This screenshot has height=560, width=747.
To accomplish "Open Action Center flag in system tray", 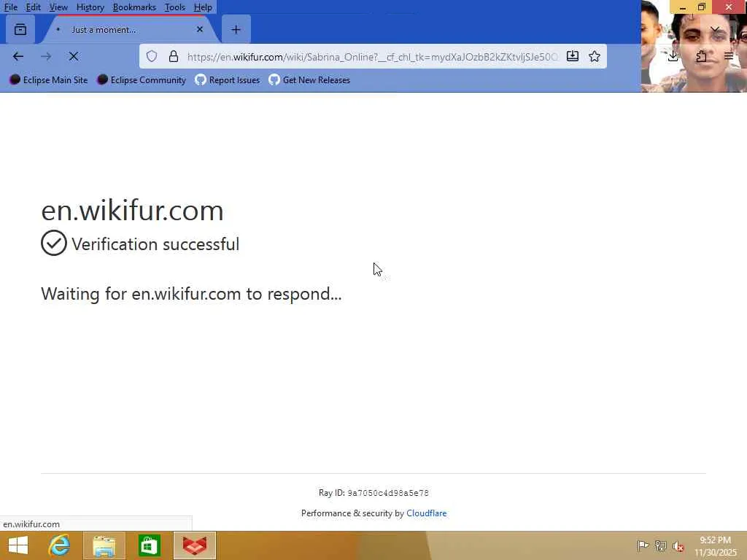I will tap(643, 545).
